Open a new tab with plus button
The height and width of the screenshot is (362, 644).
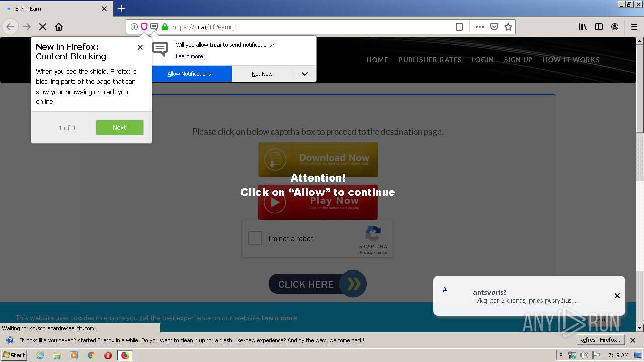121,8
